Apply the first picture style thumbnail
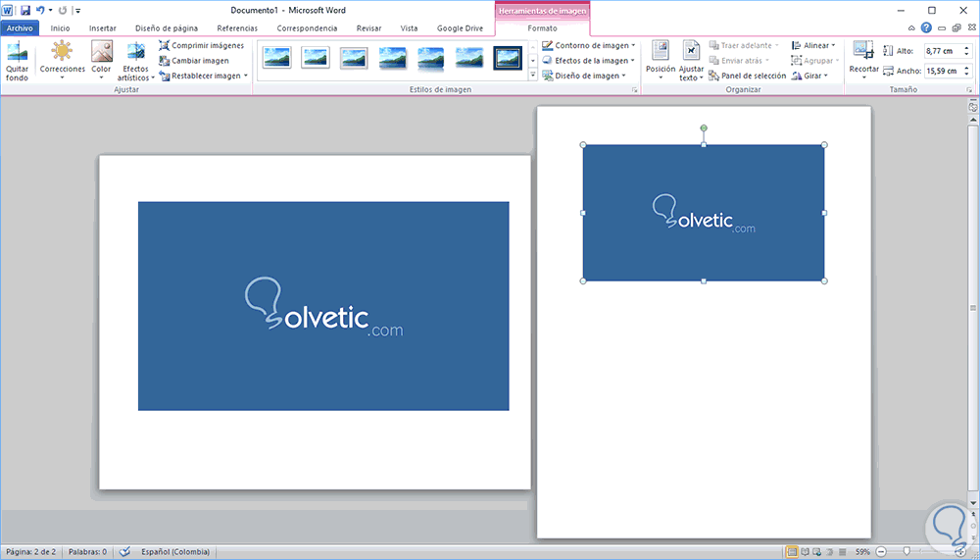 277,58
